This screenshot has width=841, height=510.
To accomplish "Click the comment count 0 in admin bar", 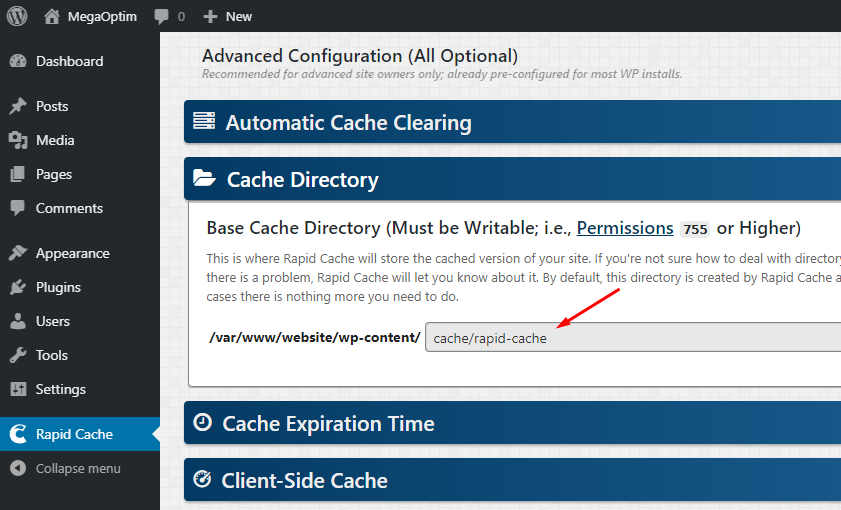I will click(181, 17).
